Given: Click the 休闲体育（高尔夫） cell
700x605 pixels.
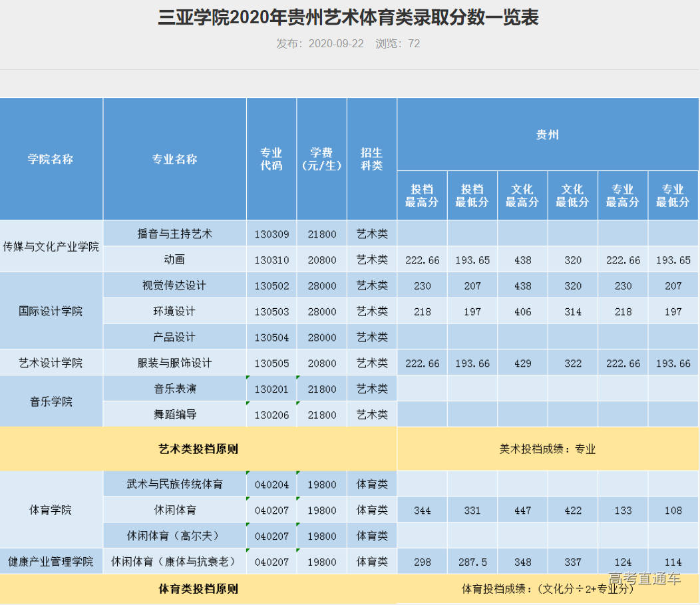Looking at the screenshot, I should [x=174, y=535].
